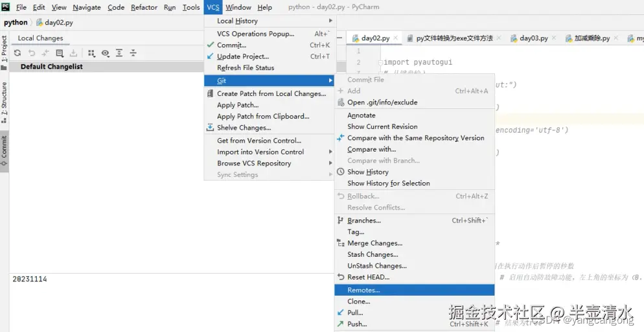Viewport: 644px width, 332px height.
Task: Choose Create Patch from Local Changes
Action: point(270,93)
